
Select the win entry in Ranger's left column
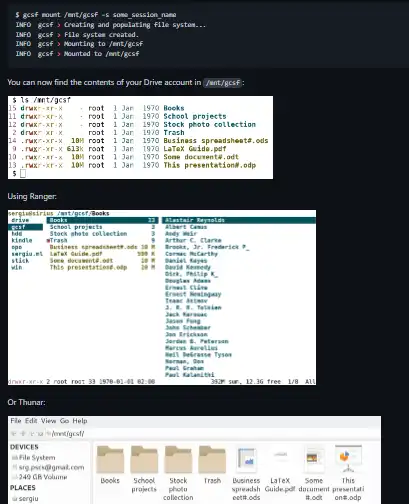(17, 267)
